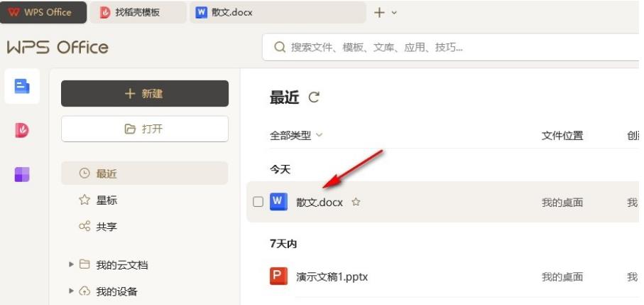Select 最近 in the left navigation
The image size is (644, 305).
pyautogui.click(x=145, y=173)
